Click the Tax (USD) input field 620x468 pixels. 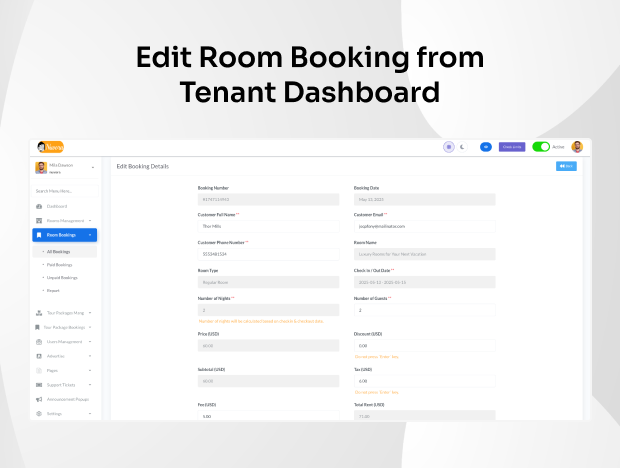(424, 381)
